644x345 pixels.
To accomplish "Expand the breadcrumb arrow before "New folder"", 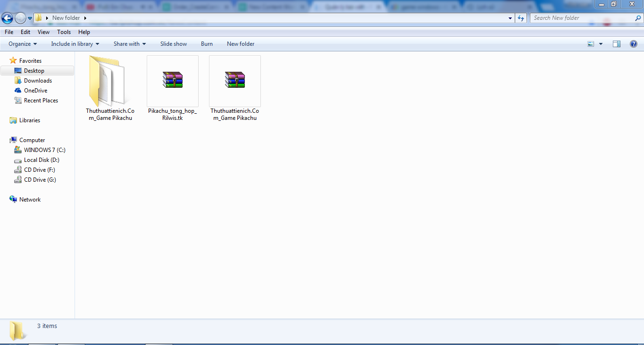I will (47, 18).
